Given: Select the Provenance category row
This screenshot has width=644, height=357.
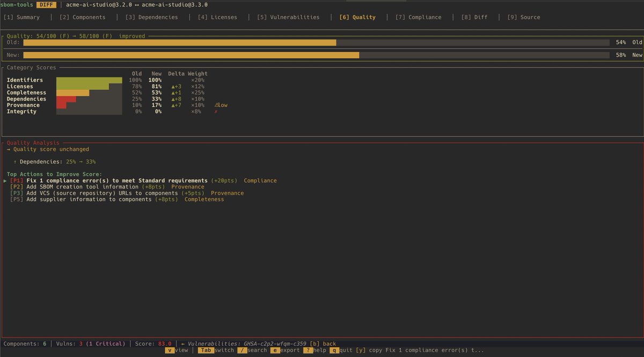Looking at the screenshot, I should (117, 105).
